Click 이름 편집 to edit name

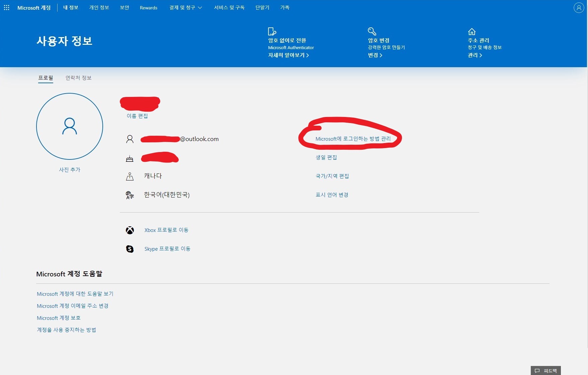[137, 116]
